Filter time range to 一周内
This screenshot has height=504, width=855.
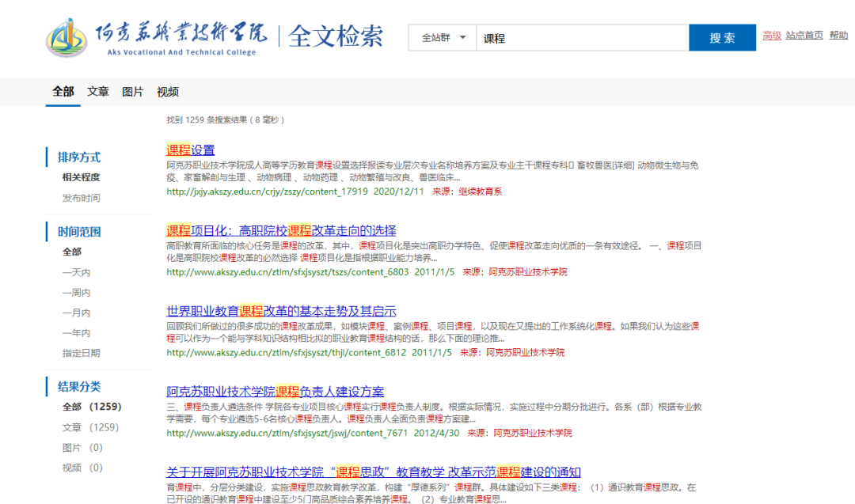point(77,293)
